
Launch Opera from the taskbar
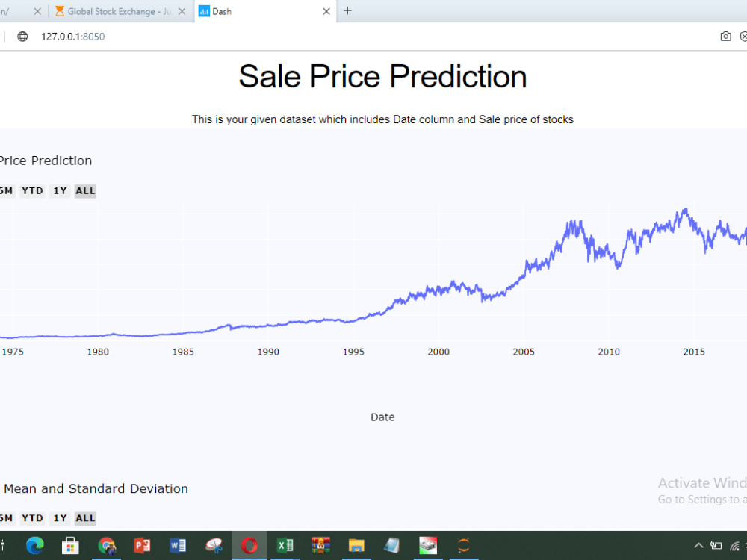click(249, 545)
